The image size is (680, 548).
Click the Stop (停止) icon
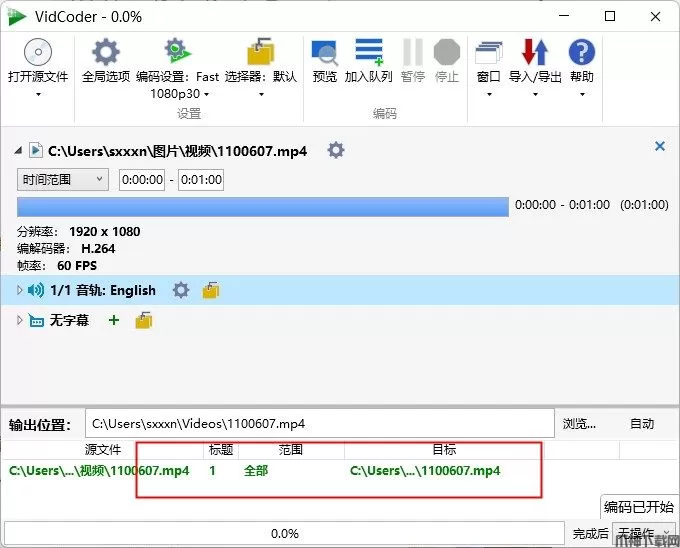447,52
